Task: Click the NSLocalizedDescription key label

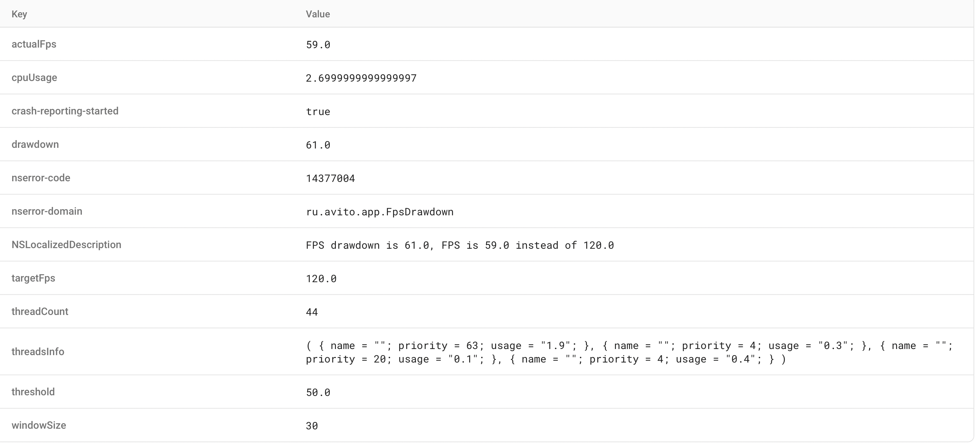Action: click(x=66, y=245)
